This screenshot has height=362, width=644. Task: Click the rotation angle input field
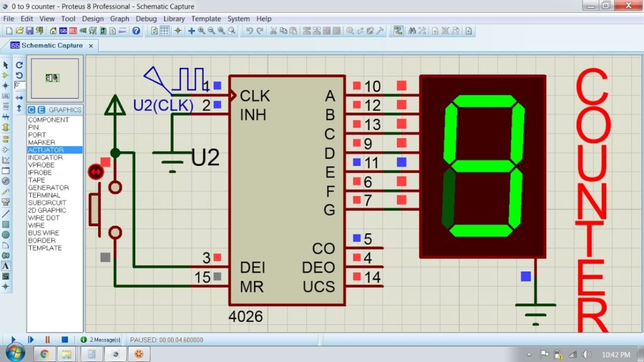(19, 85)
